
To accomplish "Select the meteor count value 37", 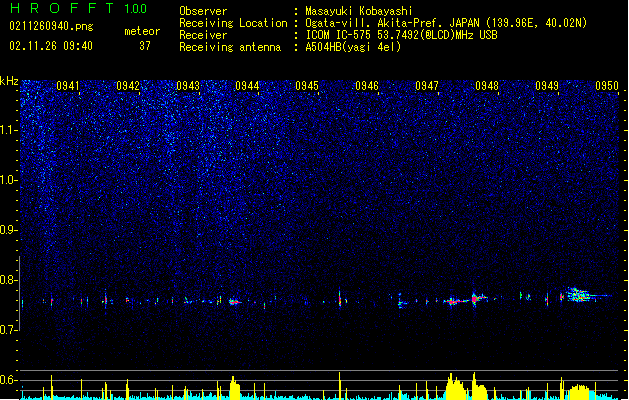I will (145, 46).
